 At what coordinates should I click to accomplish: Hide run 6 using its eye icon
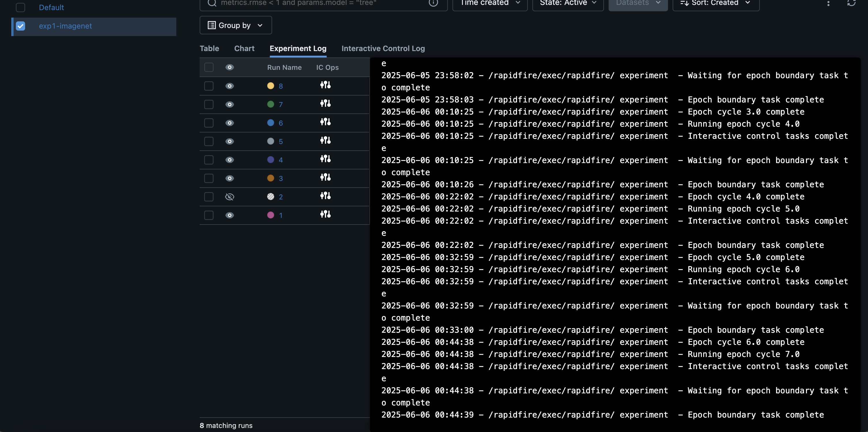click(229, 123)
